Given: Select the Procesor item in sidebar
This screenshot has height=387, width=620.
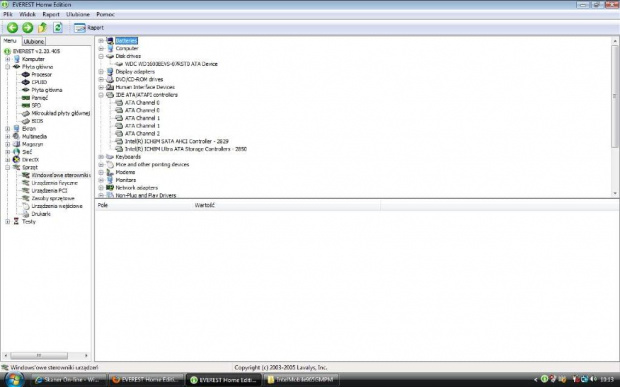Looking at the screenshot, I should click(x=42, y=74).
